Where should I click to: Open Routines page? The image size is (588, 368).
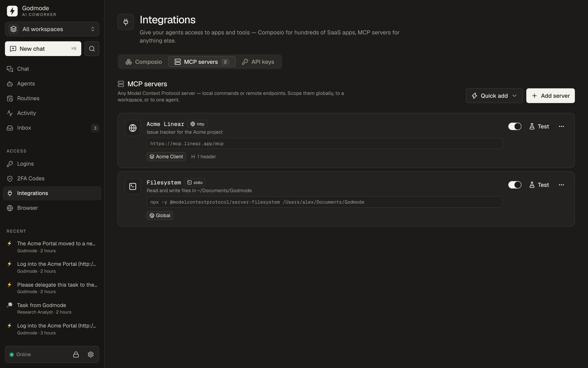pos(52,98)
